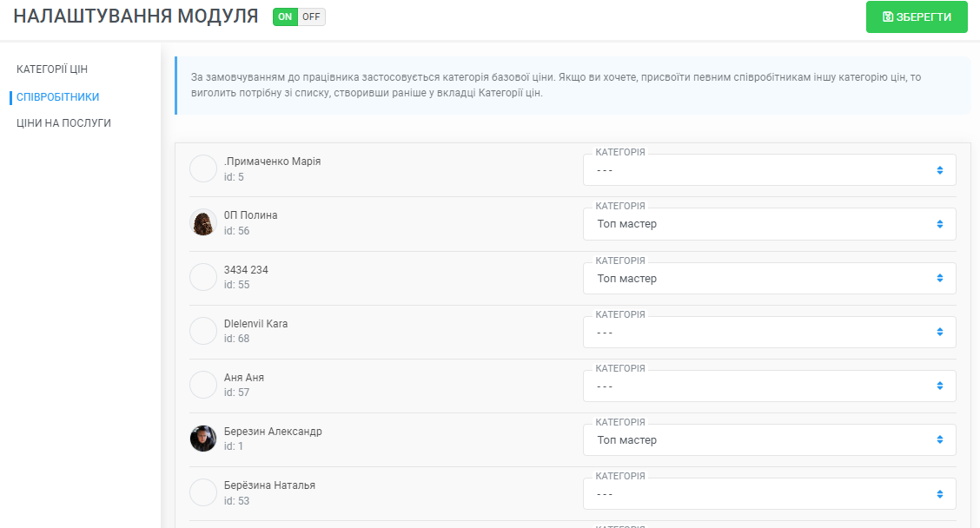
Task: Click the name Dlelenvil Kara
Action: 255,324
